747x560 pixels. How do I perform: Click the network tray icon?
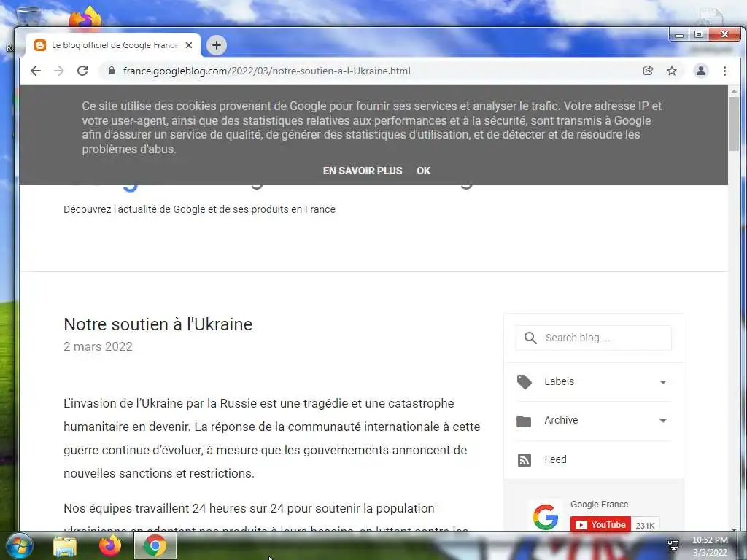pyautogui.click(x=673, y=545)
